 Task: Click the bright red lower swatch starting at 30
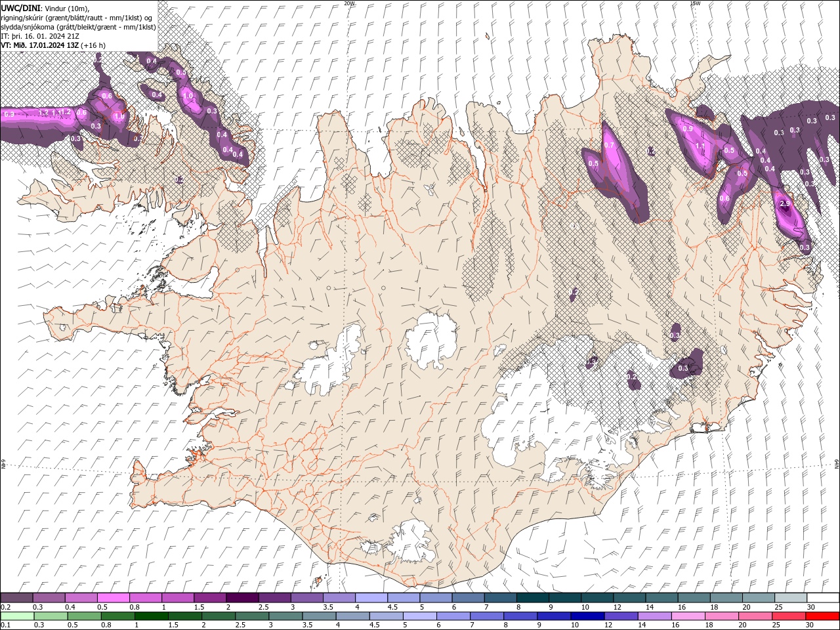(x=822, y=616)
